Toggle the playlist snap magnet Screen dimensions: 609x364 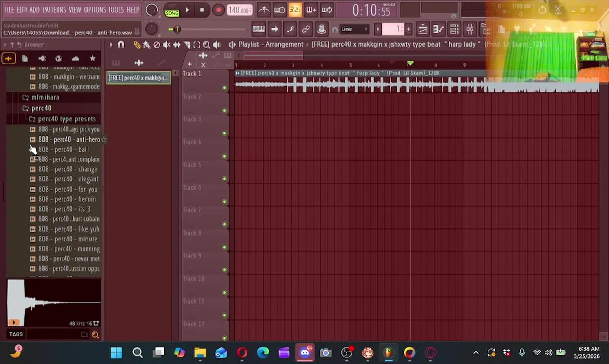tap(121, 45)
